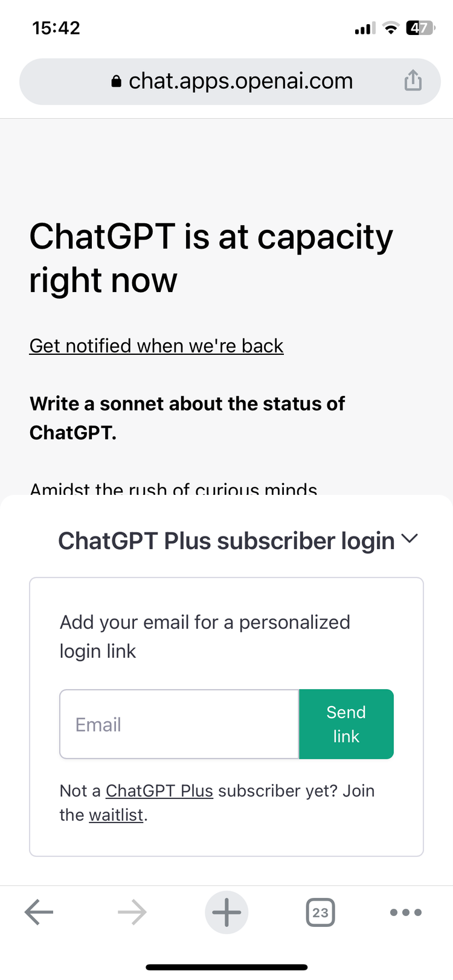Focus the Email input field

point(179,724)
